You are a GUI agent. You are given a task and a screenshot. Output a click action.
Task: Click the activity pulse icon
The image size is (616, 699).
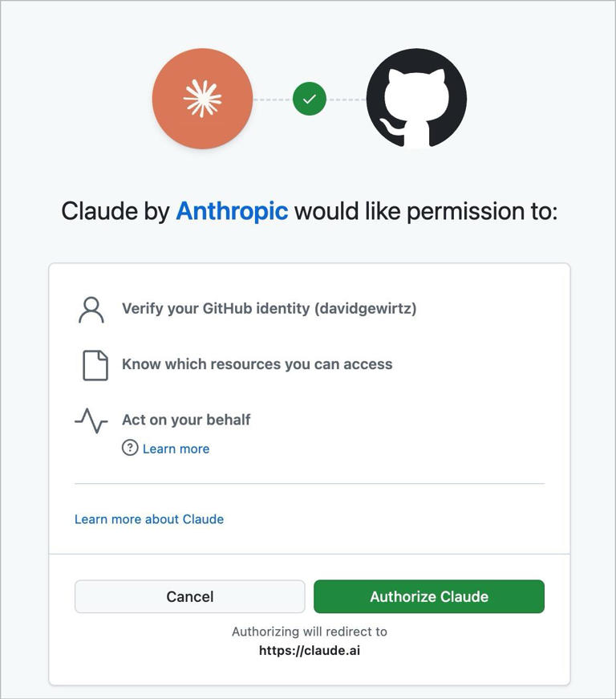click(91, 421)
